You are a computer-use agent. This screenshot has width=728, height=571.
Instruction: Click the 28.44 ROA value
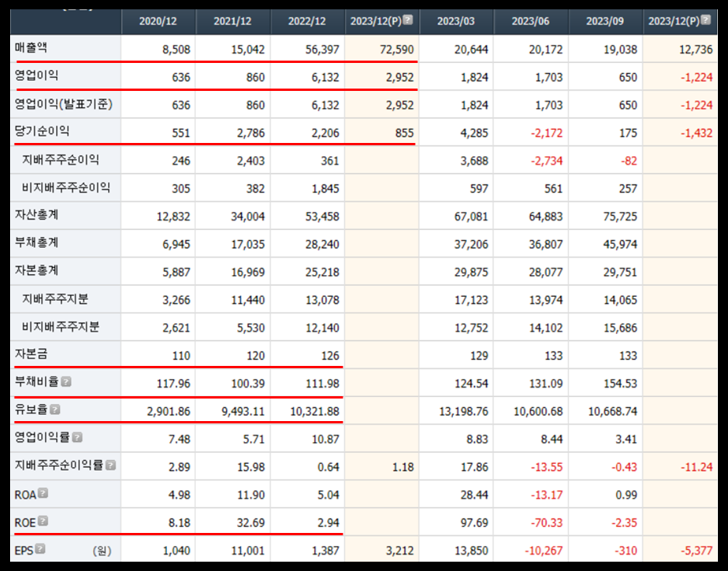point(475,495)
